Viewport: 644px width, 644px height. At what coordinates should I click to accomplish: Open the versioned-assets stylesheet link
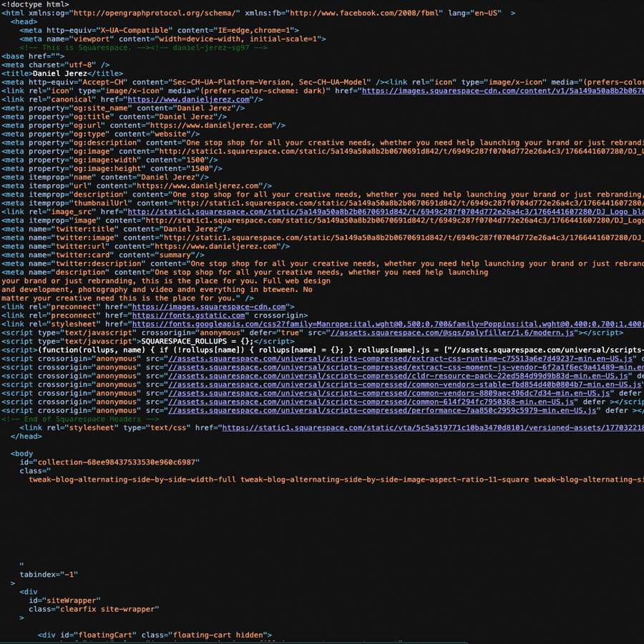[433, 428]
